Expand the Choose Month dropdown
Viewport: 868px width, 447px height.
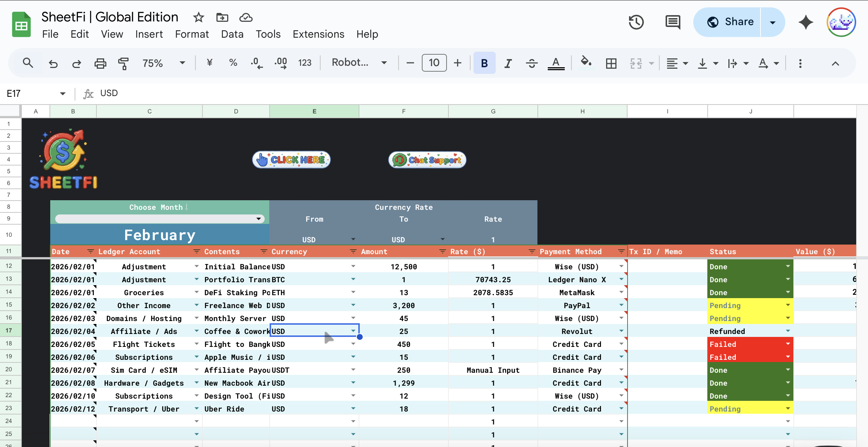pos(259,219)
